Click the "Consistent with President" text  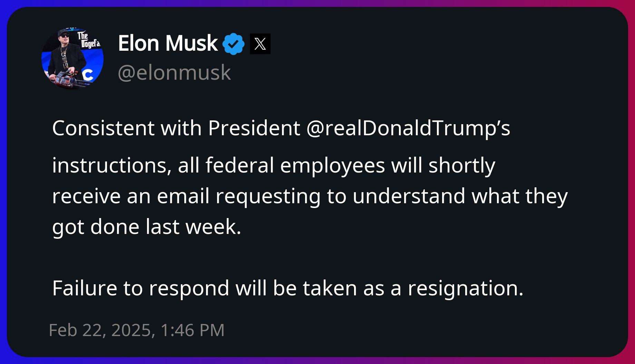[x=176, y=128]
